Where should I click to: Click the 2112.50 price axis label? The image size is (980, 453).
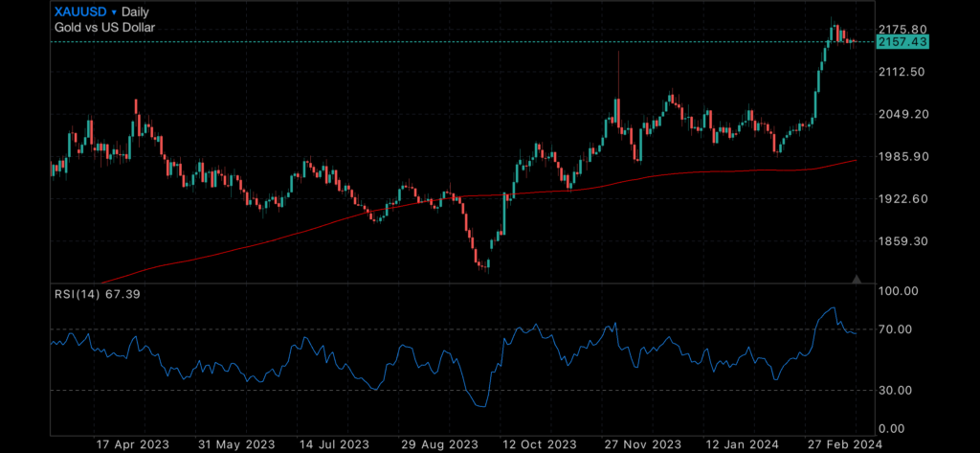tap(902, 72)
